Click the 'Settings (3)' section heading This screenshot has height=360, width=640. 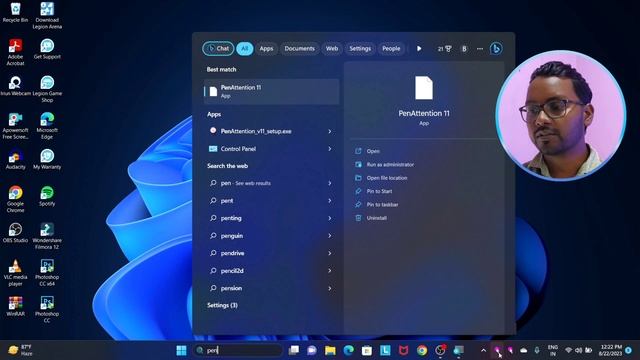point(222,305)
